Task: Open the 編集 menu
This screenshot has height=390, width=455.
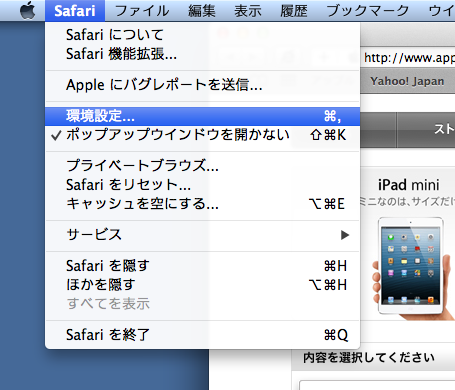Action: 202,11
